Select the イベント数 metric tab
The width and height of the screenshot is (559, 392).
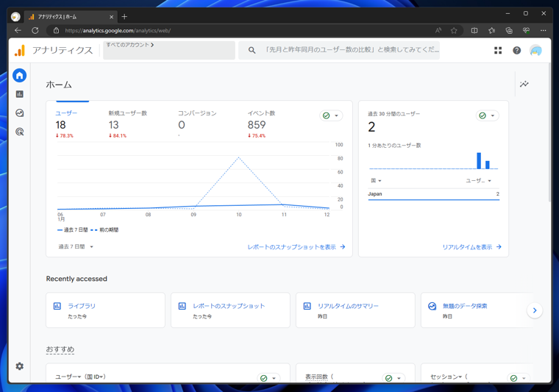261,124
